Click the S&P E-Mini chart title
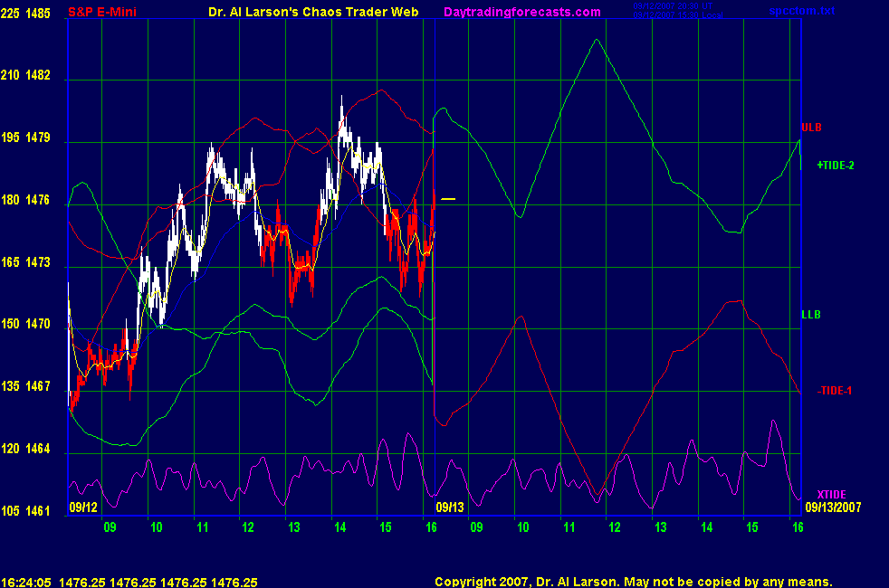This screenshot has width=889, height=588. point(102,12)
